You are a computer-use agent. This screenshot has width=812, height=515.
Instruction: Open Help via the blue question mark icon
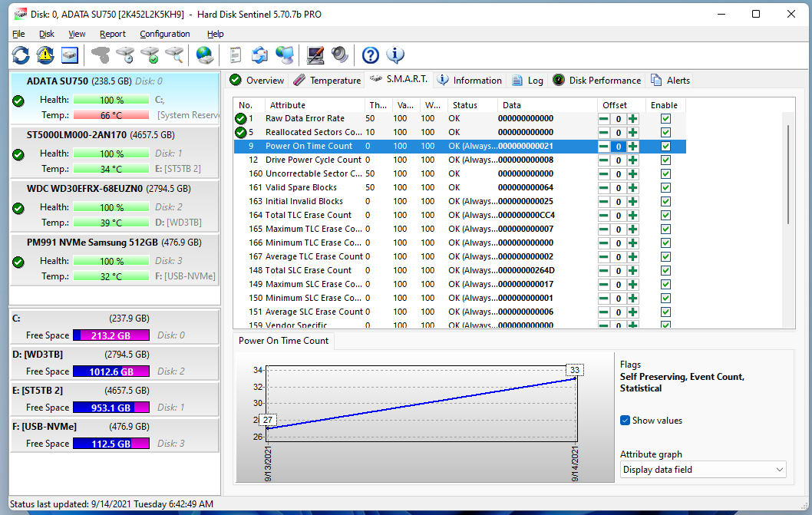(x=370, y=55)
